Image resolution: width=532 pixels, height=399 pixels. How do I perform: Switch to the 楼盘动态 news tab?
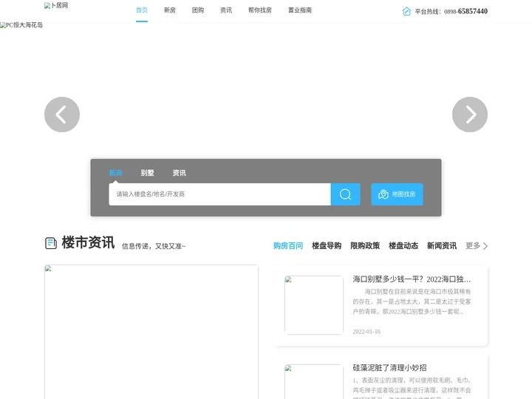click(x=403, y=245)
